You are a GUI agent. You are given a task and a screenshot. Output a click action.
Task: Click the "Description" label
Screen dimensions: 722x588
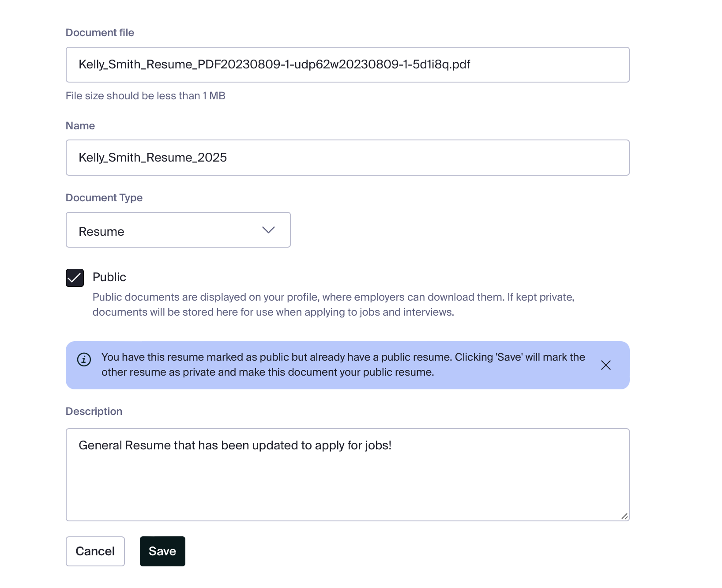[x=94, y=411]
